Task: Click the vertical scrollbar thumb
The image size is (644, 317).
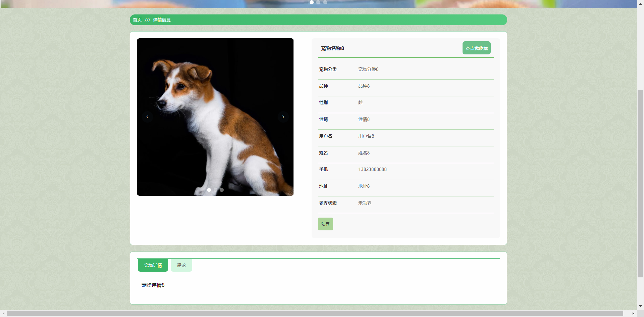Action: pos(640,183)
